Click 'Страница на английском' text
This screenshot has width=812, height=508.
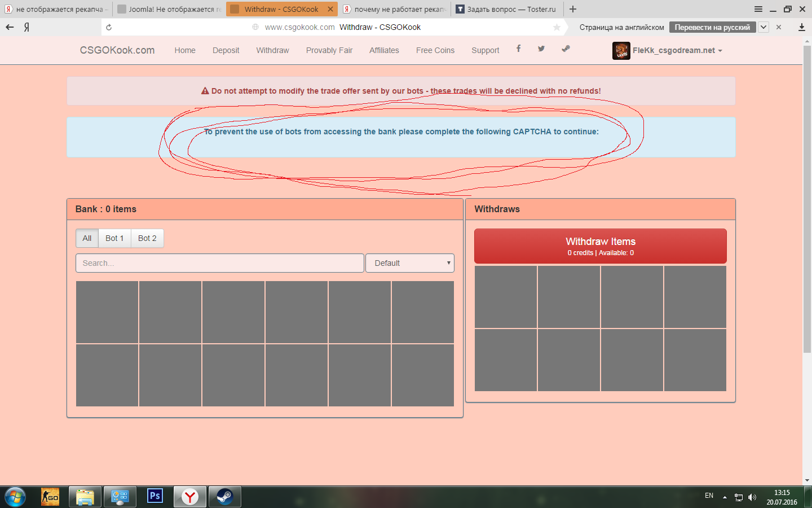coord(621,27)
